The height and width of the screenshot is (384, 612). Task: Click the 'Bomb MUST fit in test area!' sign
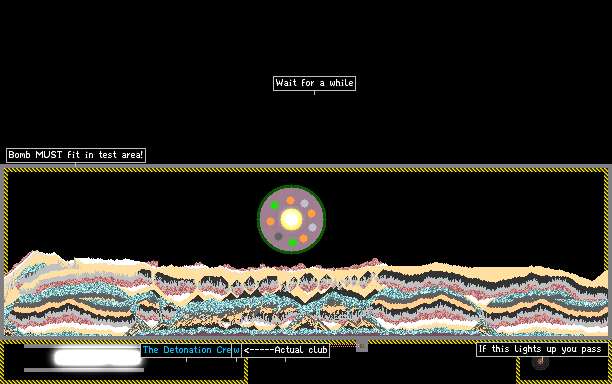(x=76, y=155)
